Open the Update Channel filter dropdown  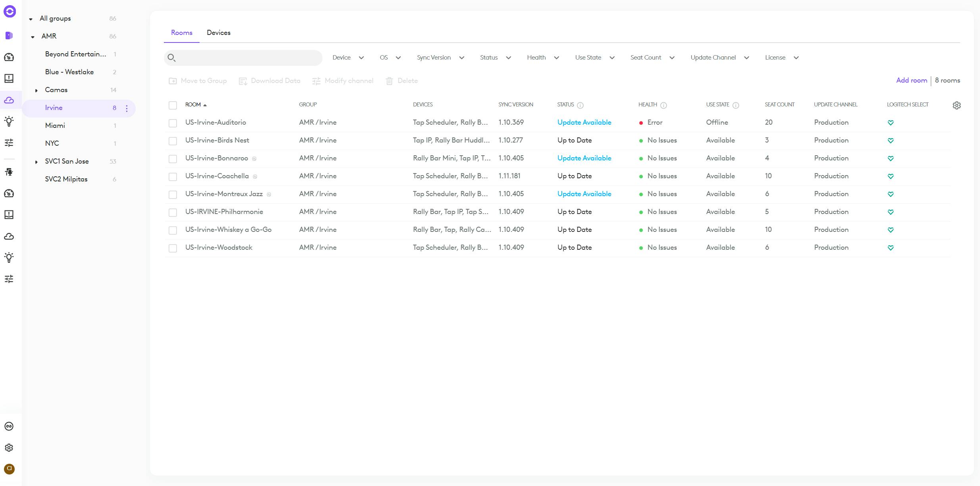pyautogui.click(x=719, y=58)
